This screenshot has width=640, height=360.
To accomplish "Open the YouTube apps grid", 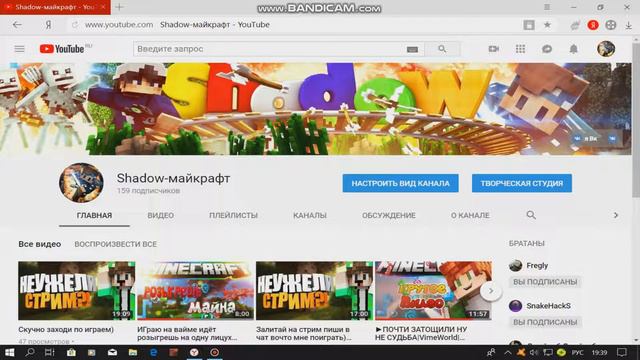I will 520,49.
